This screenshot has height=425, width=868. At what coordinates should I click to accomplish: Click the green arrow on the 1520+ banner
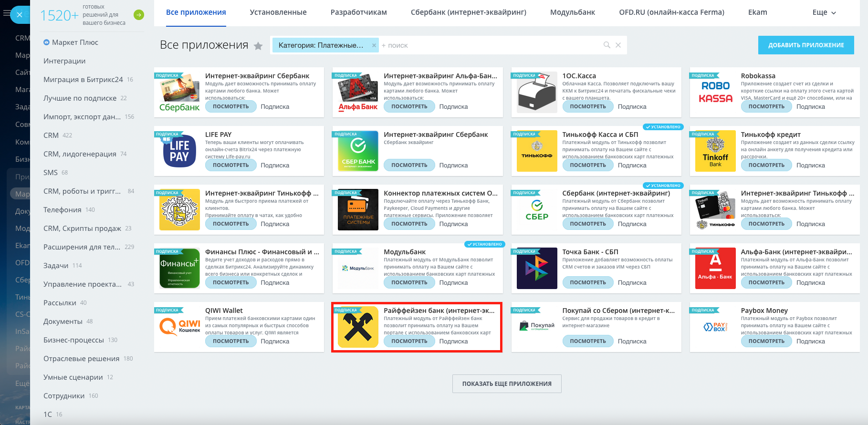click(x=138, y=15)
